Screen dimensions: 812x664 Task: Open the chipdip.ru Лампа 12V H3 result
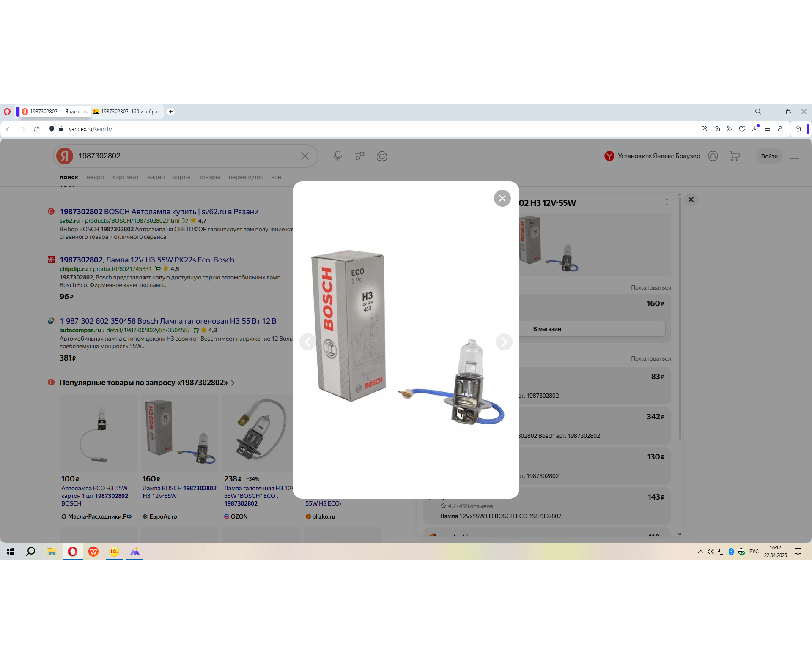click(x=147, y=260)
